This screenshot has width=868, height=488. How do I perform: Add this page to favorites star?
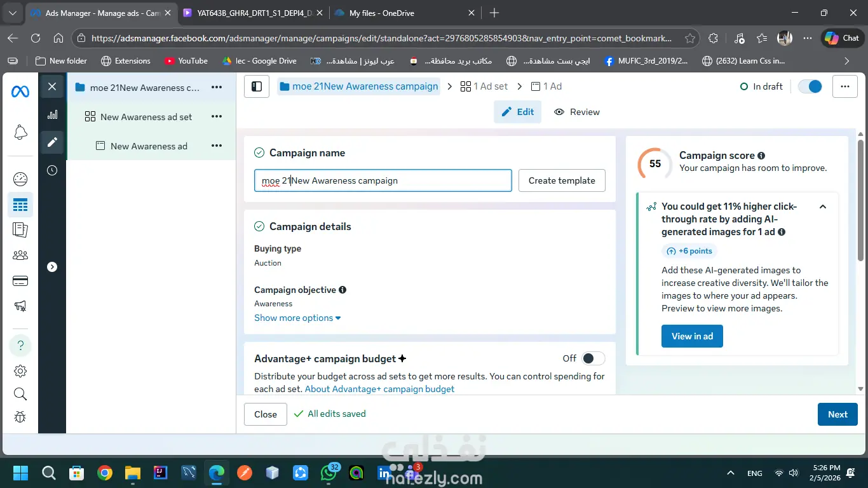coord(690,38)
